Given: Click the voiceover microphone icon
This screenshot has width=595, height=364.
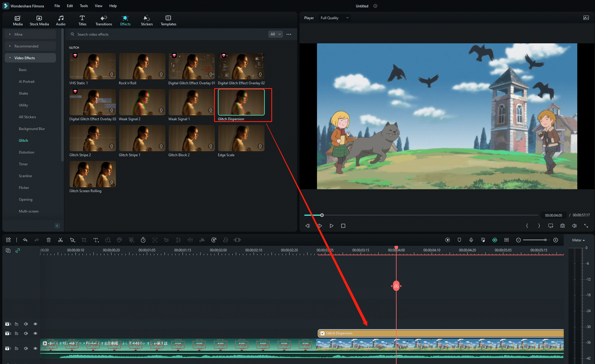Looking at the screenshot, I should 471,240.
